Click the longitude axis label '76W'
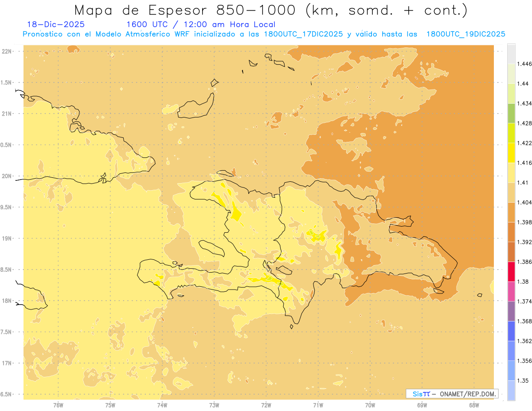Screen dimensions: 532x411 58,405
